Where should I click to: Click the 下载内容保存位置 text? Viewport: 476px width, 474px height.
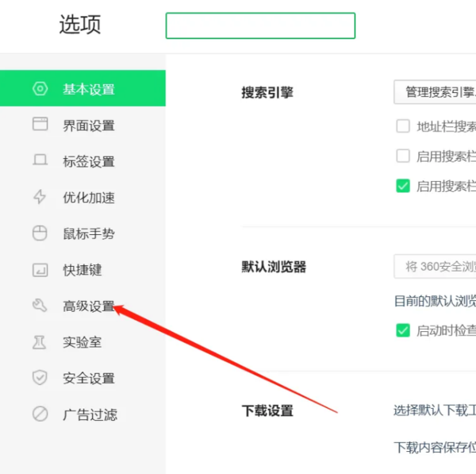tap(435, 447)
